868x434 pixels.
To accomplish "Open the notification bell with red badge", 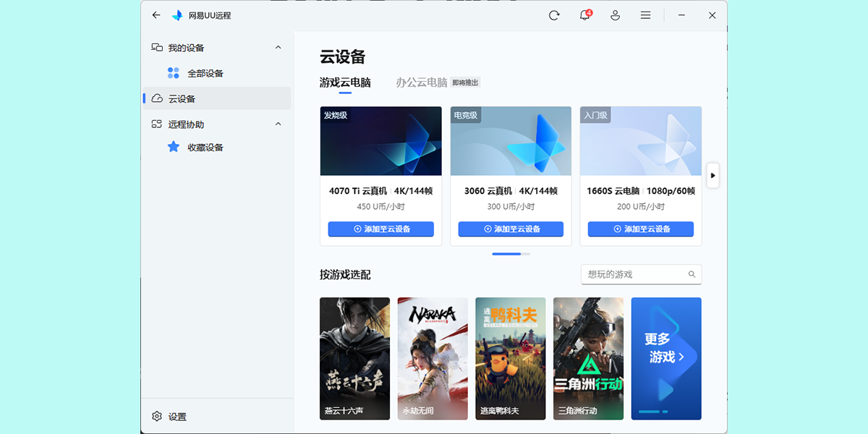I will coord(584,15).
